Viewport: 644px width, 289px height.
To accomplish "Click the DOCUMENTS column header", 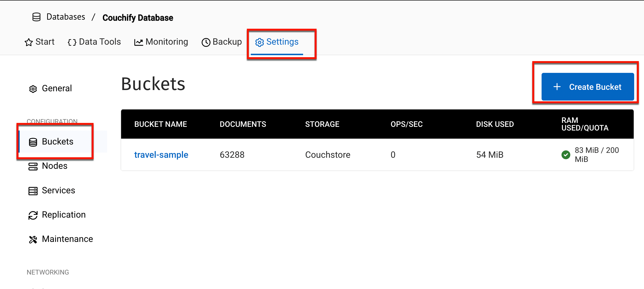I will pos(243,124).
